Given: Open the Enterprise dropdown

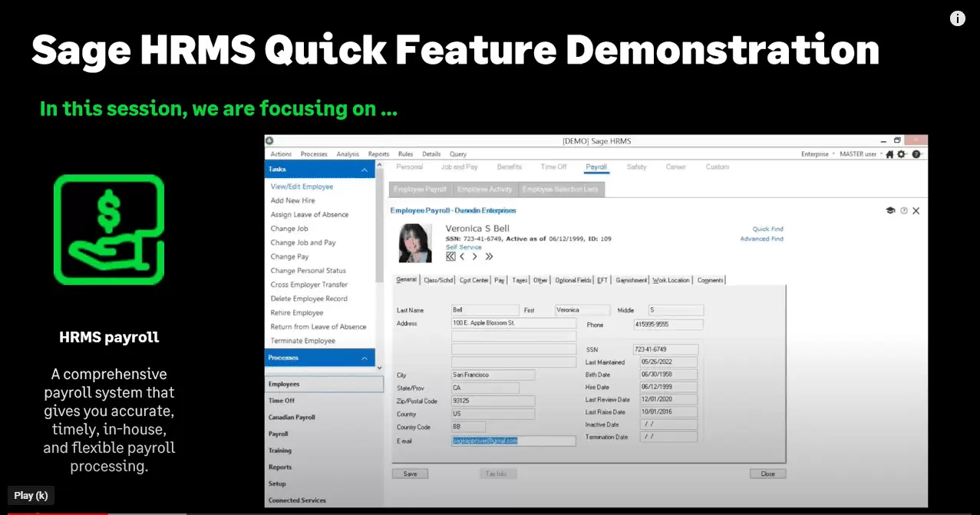Looking at the screenshot, I should [817, 154].
